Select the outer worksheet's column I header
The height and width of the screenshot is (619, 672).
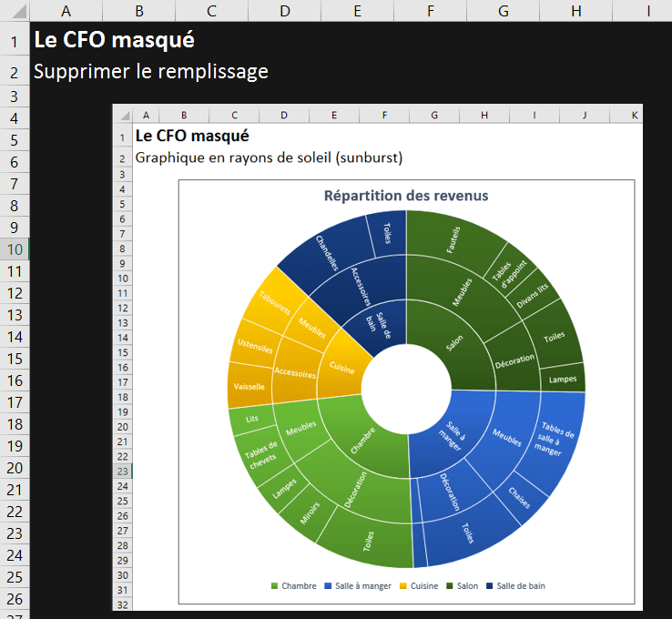point(647,10)
